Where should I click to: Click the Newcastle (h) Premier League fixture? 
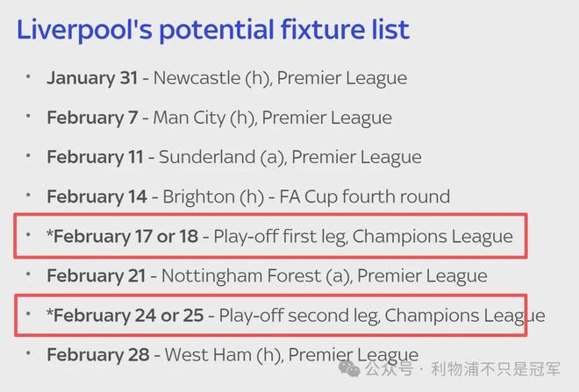click(x=280, y=78)
